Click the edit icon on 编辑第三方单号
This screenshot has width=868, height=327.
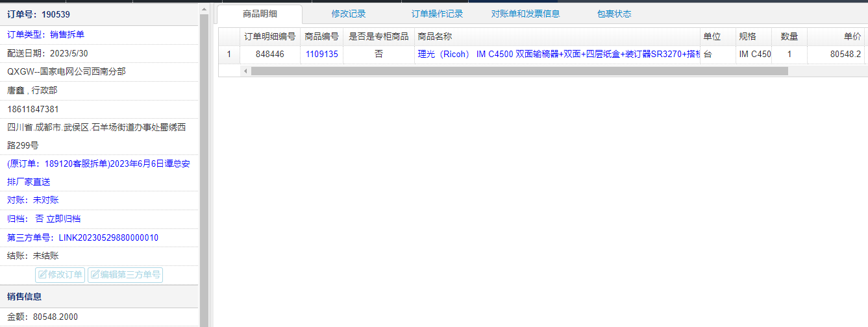95,274
